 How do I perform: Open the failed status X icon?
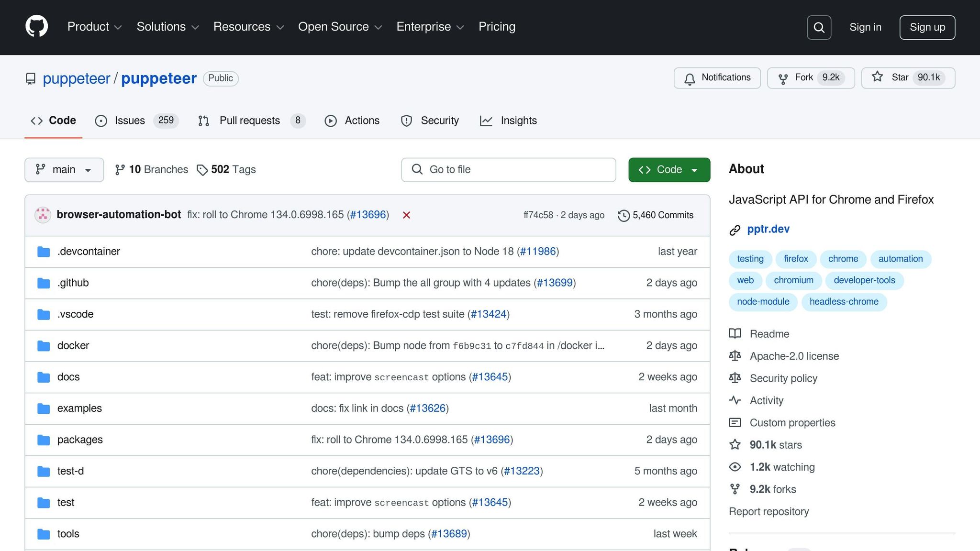[x=406, y=215]
